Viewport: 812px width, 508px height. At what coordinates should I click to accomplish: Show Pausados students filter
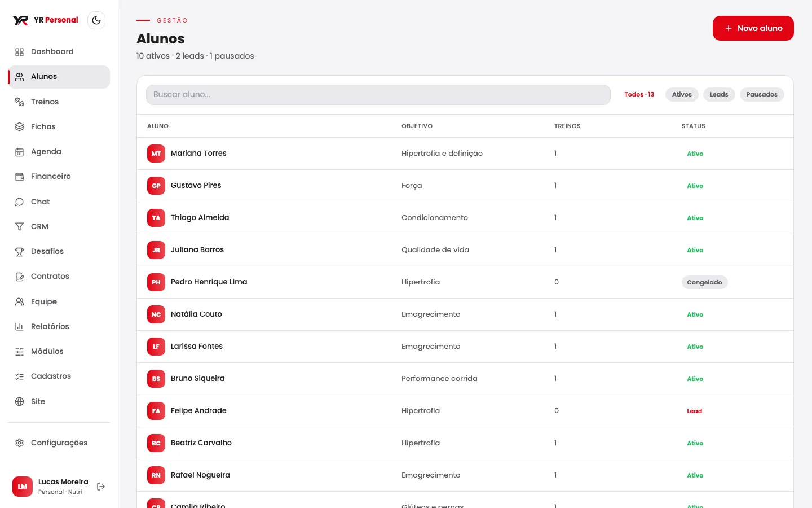tap(762, 95)
